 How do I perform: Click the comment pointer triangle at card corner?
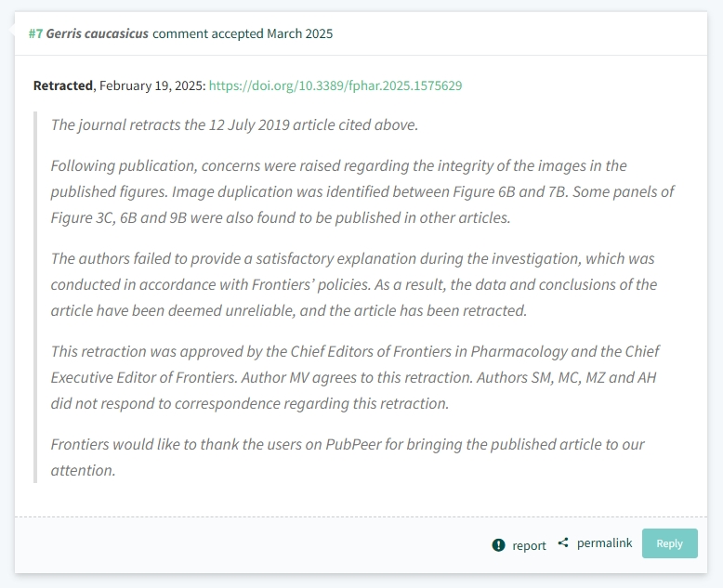click(x=11, y=31)
